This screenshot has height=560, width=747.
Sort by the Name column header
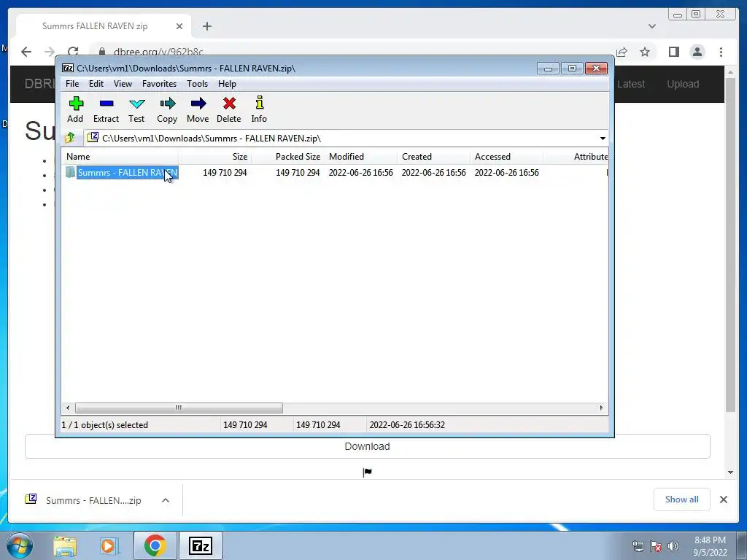point(120,157)
